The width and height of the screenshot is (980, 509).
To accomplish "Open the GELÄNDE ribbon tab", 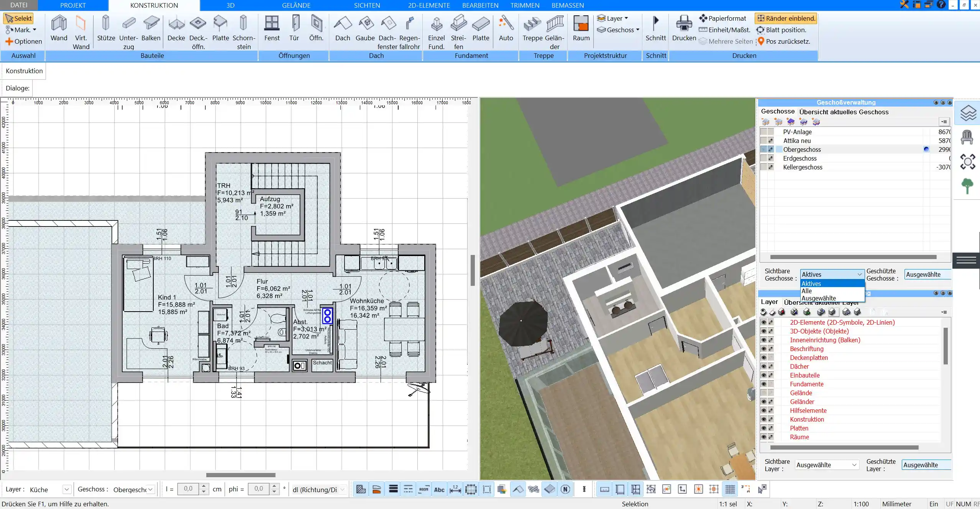I will click(x=295, y=5).
